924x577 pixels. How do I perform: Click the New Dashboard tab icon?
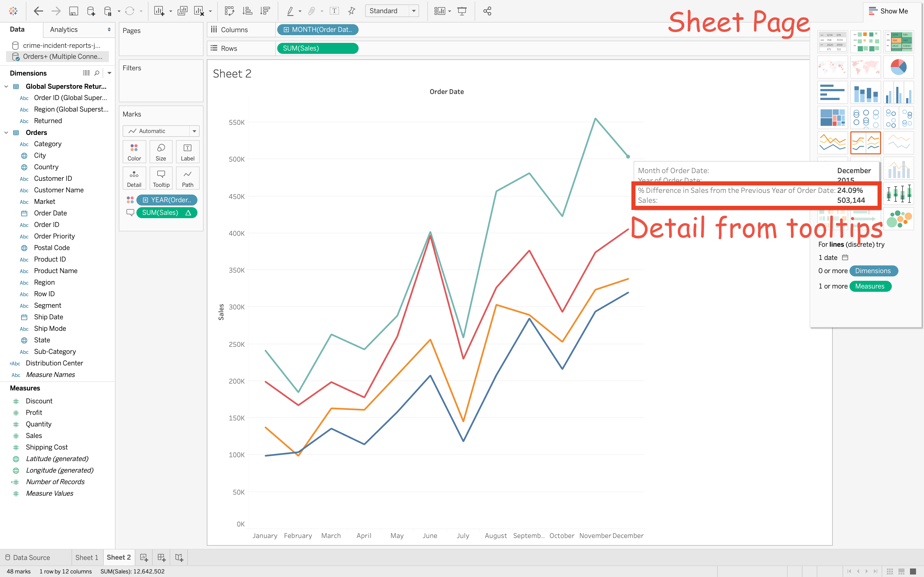coord(161,557)
